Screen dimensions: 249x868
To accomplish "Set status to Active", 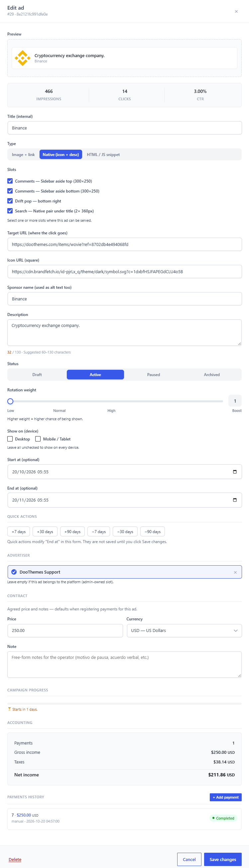I will tap(95, 374).
